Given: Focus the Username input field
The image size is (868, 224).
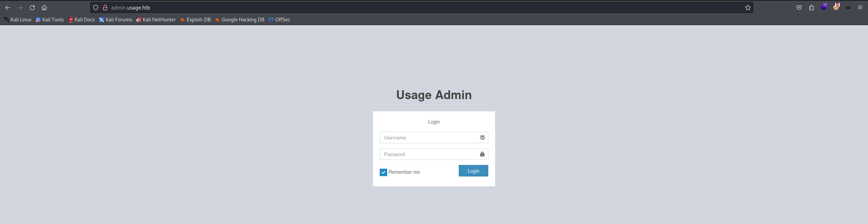Looking at the screenshot, I should point(434,137).
